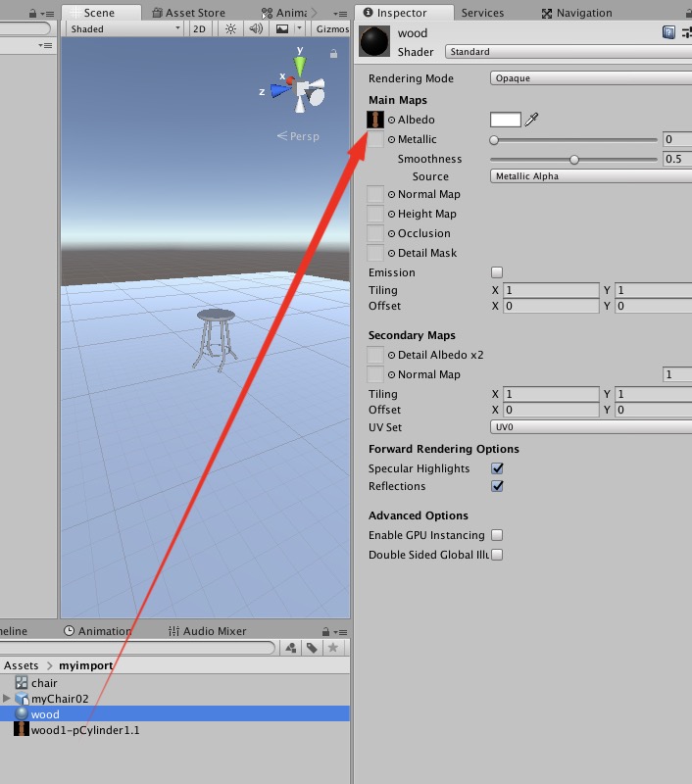Click main maps Offset X field
This screenshot has width=692, height=784.
click(x=551, y=306)
